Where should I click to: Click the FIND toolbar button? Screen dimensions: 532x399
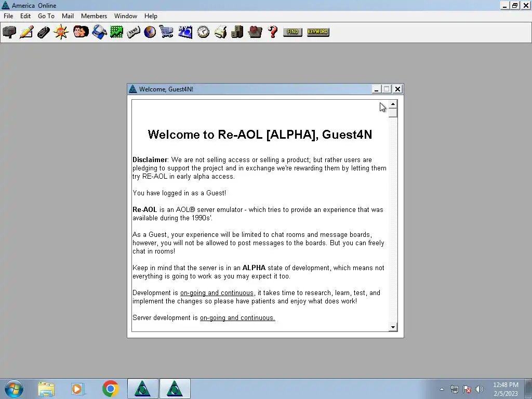coord(292,32)
